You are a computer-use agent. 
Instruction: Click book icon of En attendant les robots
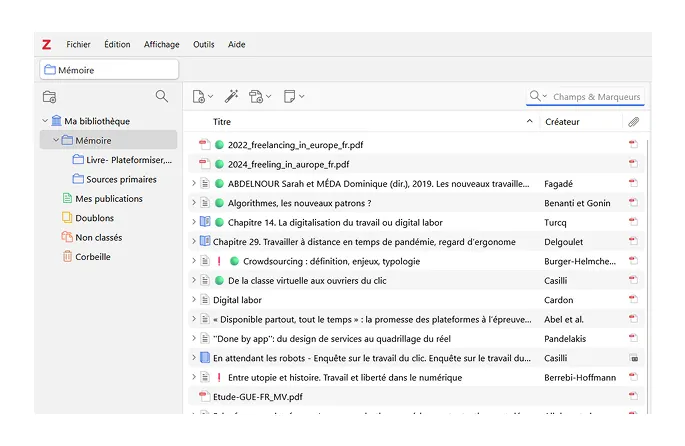(205, 357)
